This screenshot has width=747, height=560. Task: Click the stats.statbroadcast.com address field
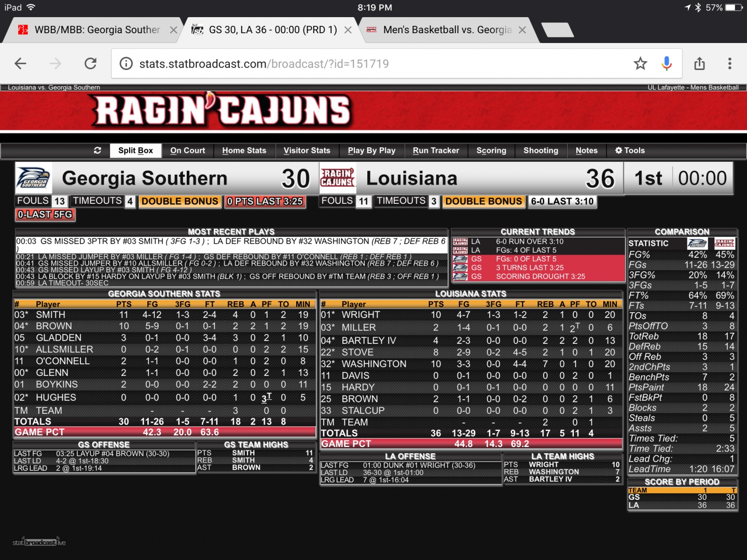point(363,64)
